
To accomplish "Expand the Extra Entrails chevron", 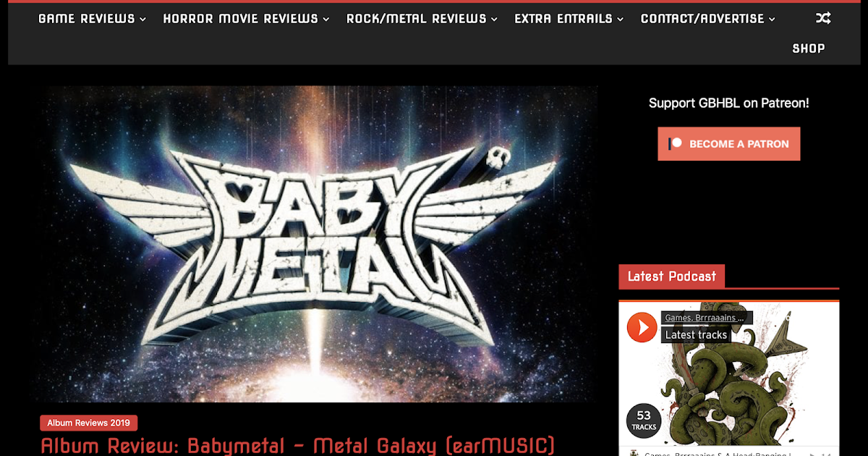I will click(x=620, y=20).
